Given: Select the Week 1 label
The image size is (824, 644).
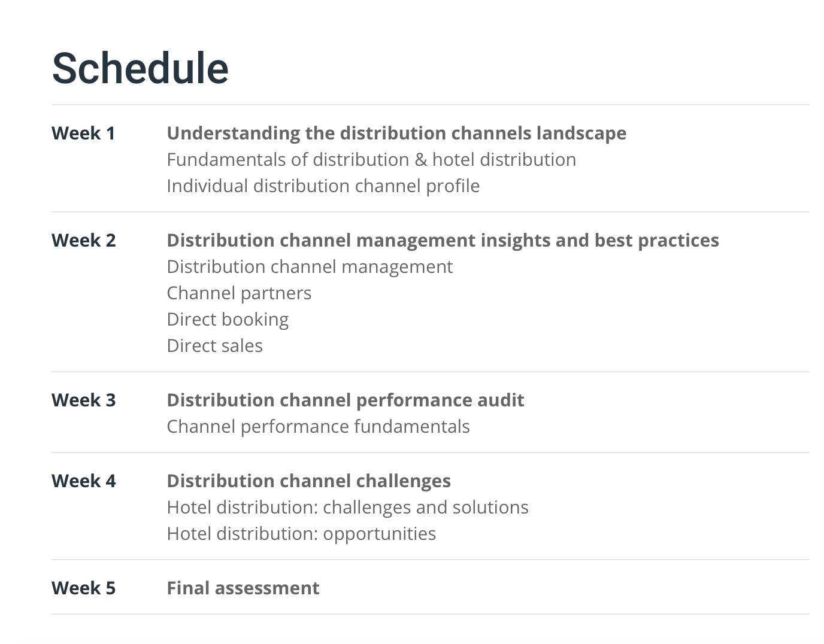Looking at the screenshot, I should coord(83,133).
